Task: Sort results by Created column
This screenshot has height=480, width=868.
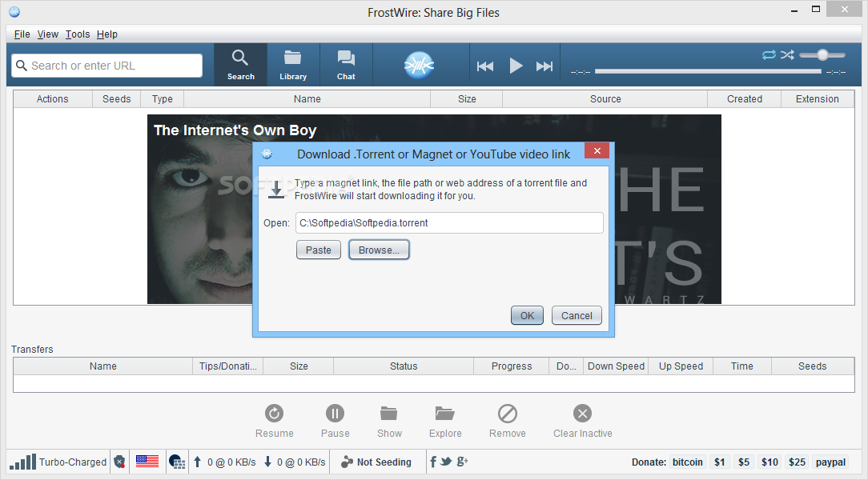Action: (745, 99)
